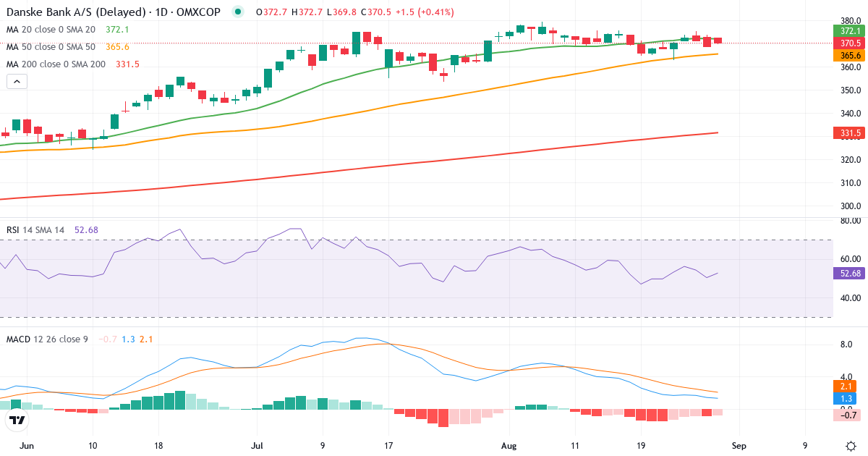This screenshot has width=868, height=456.
Task: Click the -0.7 histogram value label
Action: click(x=847, y=415)
